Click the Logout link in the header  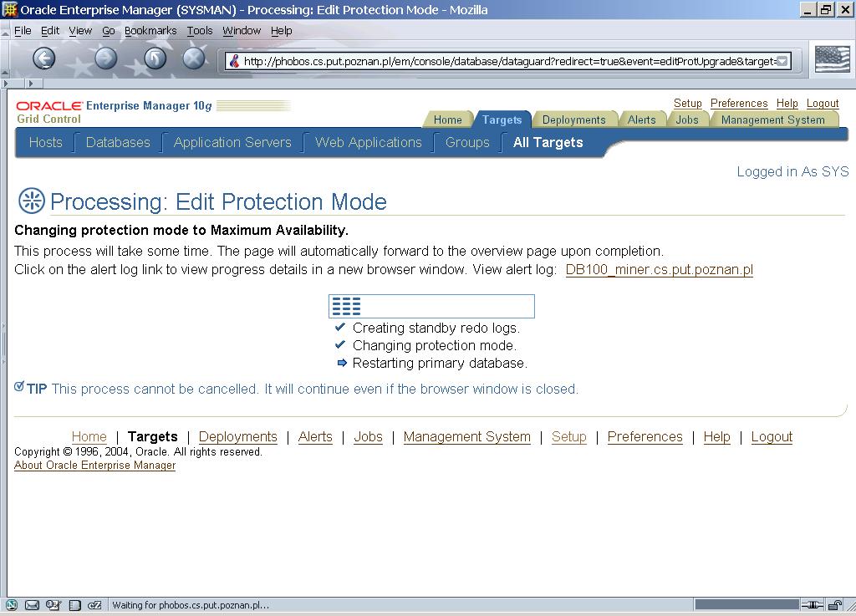point(823,103)
